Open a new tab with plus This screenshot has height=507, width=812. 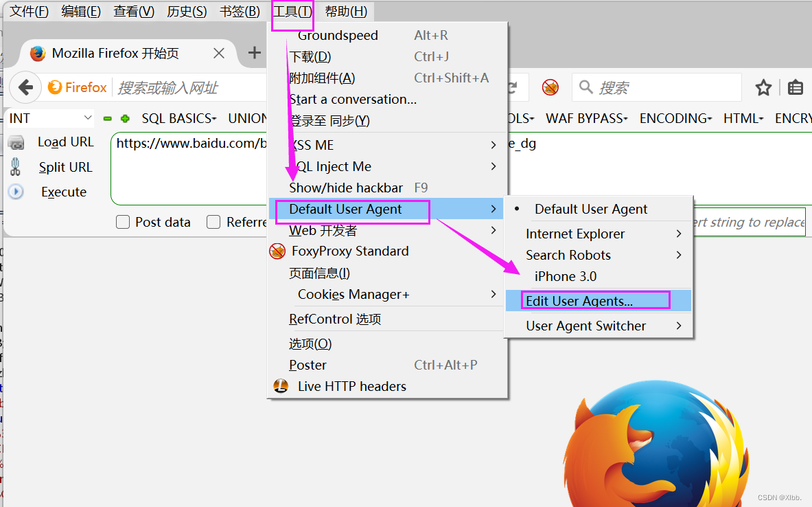(x=254, y=52)
